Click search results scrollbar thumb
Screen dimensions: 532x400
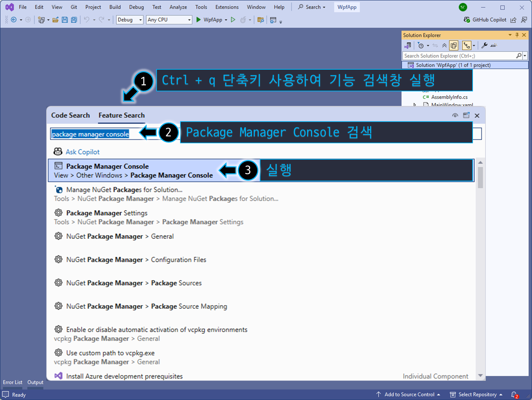[x=480, y=177]
